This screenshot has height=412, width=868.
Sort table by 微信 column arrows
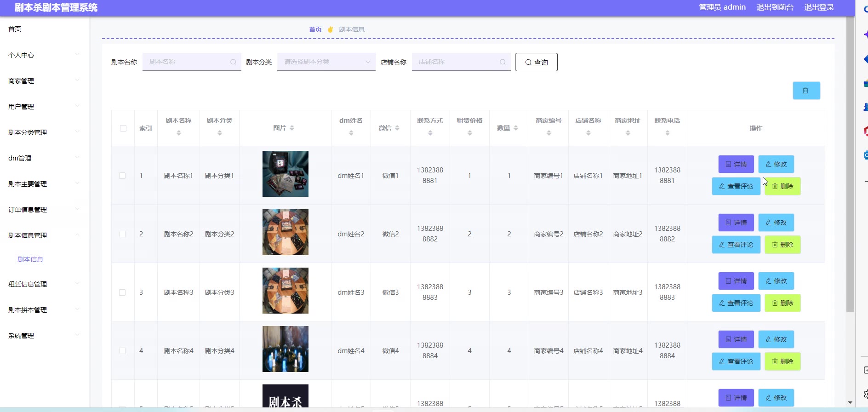[x=397, y=128]
